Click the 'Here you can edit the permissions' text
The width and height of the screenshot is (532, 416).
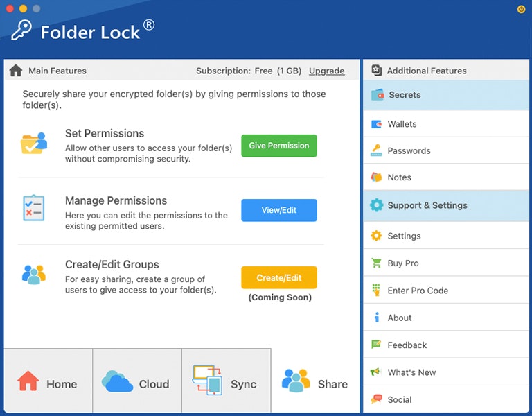tap(146, 220)
